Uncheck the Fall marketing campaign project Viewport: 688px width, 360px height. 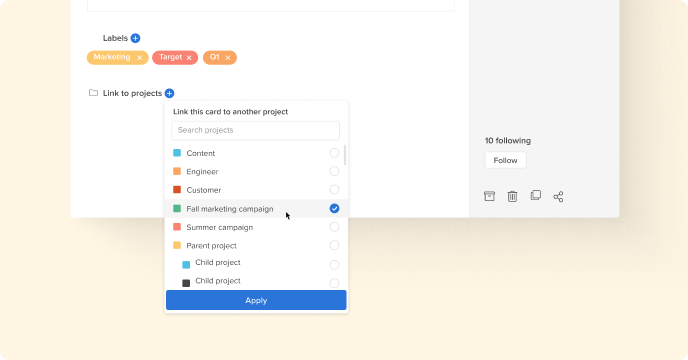tap(334, 209)
